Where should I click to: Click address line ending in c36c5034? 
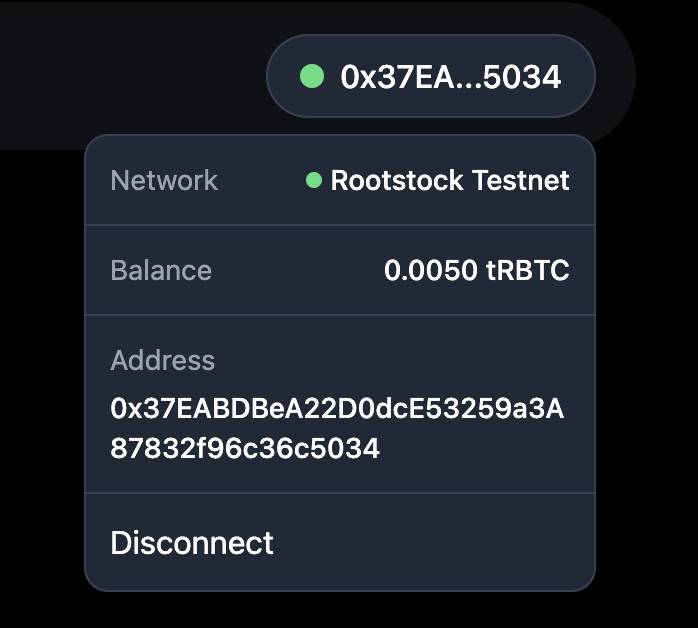245,448
